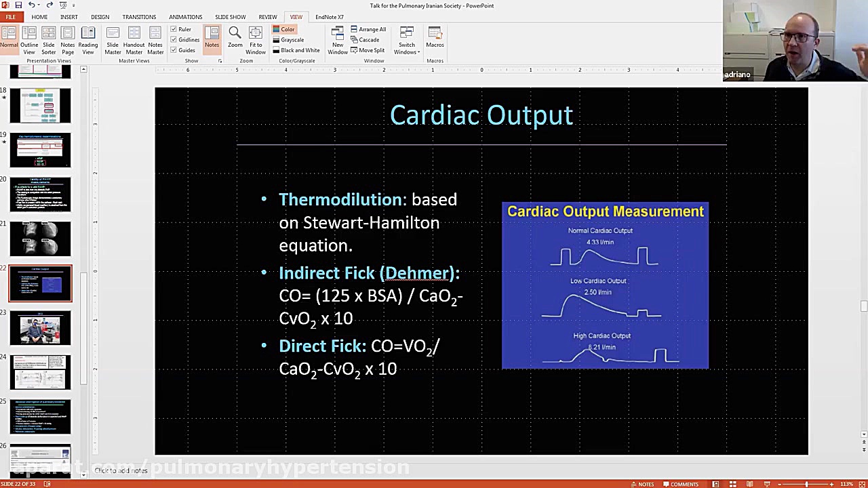Click Arrange All windows
Image resolution: width=868 pixels, height=488 pixels.
[368, 29]
